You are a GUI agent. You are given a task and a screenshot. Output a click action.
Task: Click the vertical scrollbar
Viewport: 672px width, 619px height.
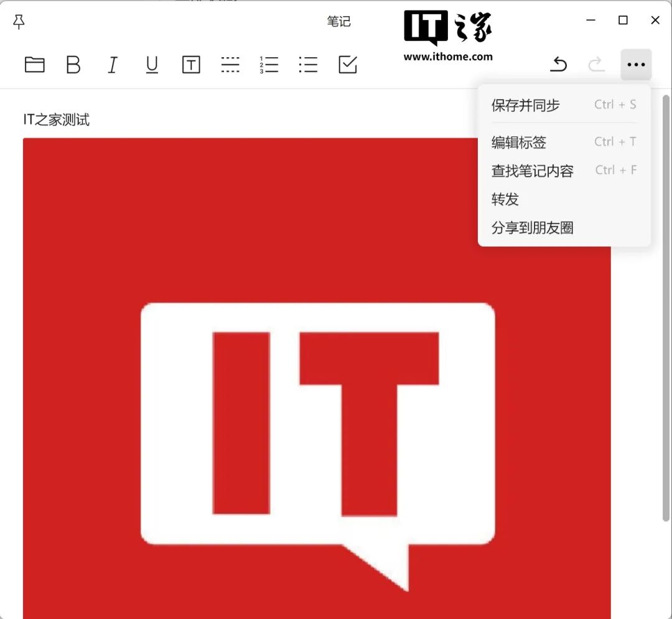click(x=666, y=311)
